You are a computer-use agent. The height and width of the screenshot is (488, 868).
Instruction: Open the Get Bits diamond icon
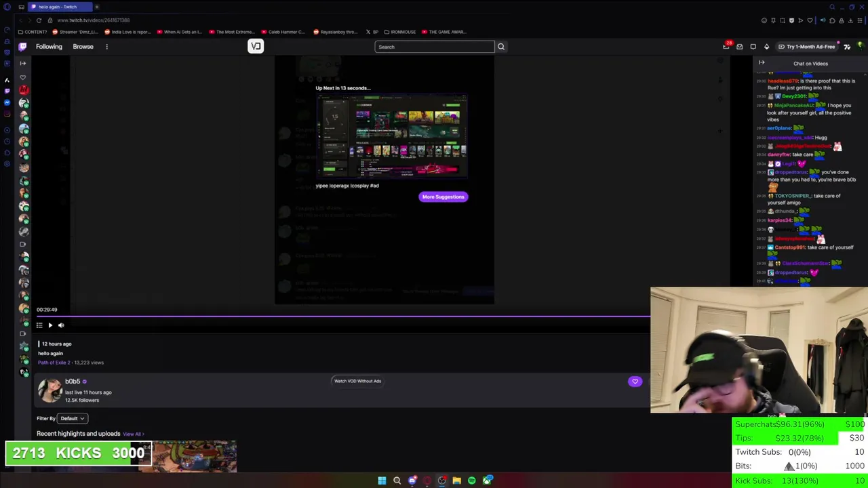point(766,47)
